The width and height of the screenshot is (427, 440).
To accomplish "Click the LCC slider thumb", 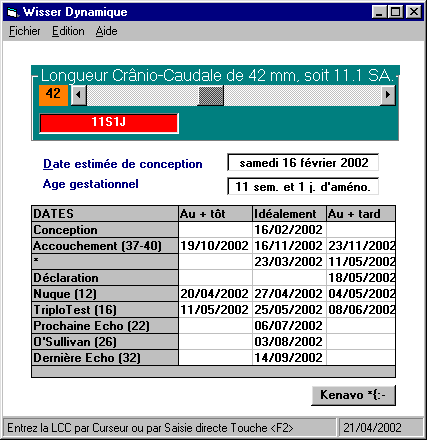I will pyautogui.click(x=211, y=96).
